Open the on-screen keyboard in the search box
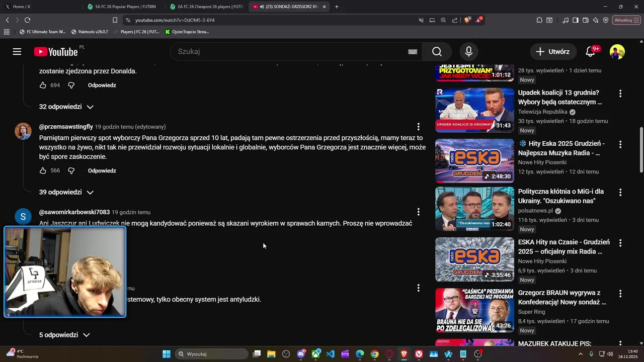The height and width of the screenshot is (362, 644). [x=413, y=52]
